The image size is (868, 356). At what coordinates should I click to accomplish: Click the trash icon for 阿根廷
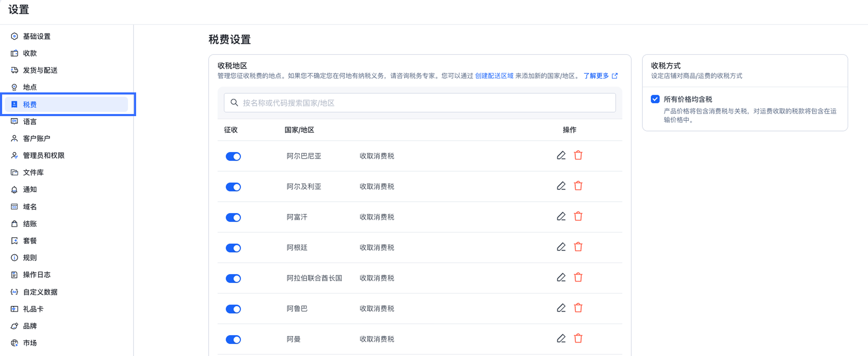coord(578,247)
